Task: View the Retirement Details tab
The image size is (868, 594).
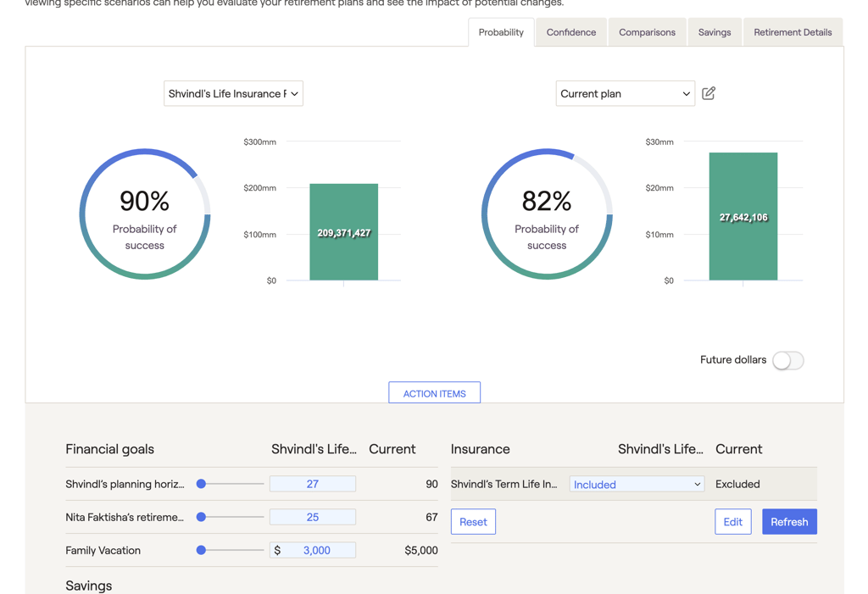Action: pos(793,32)
